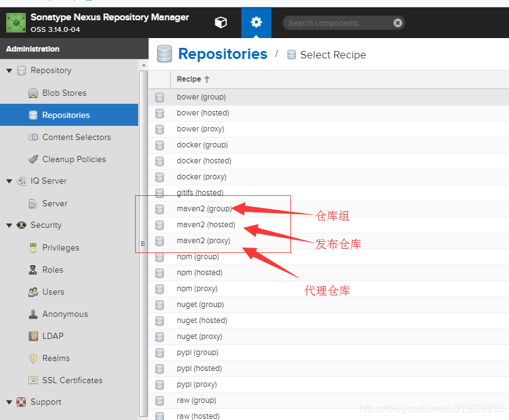The image size is (509, 420).
Task: Select the docker (group) recipe
Action: (328, 145)
